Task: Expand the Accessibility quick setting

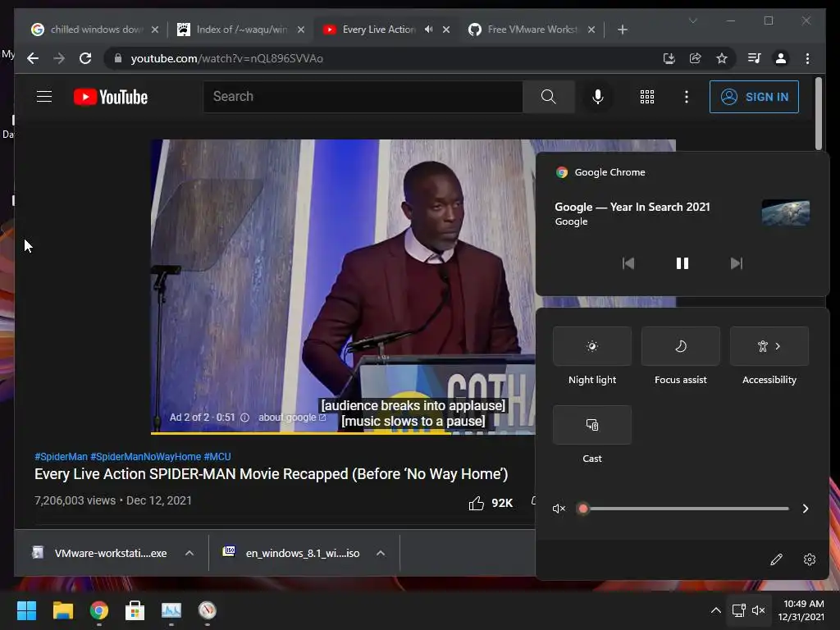Action: 769,346
